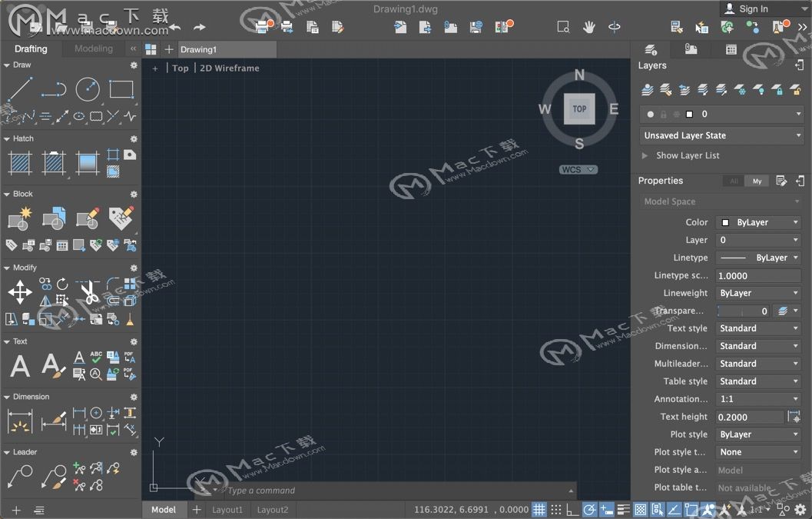This screenshot has height=519, width=812.
Task: Click the Insert Block icon
Action: coord(54,218)
